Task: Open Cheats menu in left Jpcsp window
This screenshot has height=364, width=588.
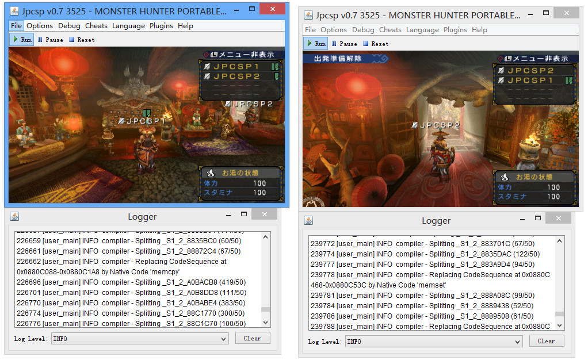Action: (96, 26)
